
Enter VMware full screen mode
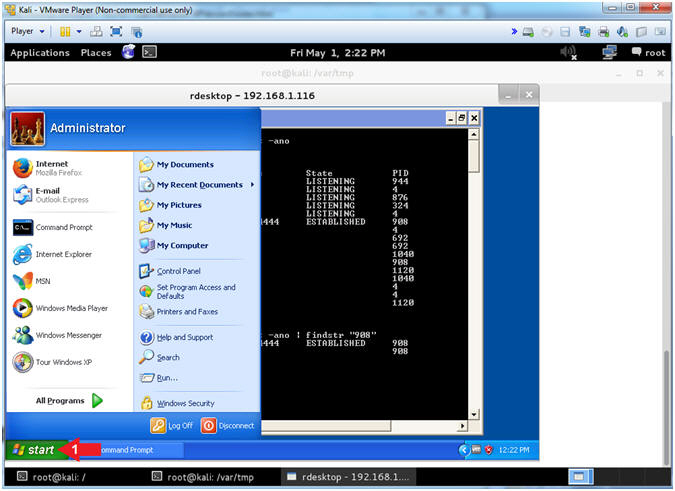click(x=116, y=31)
